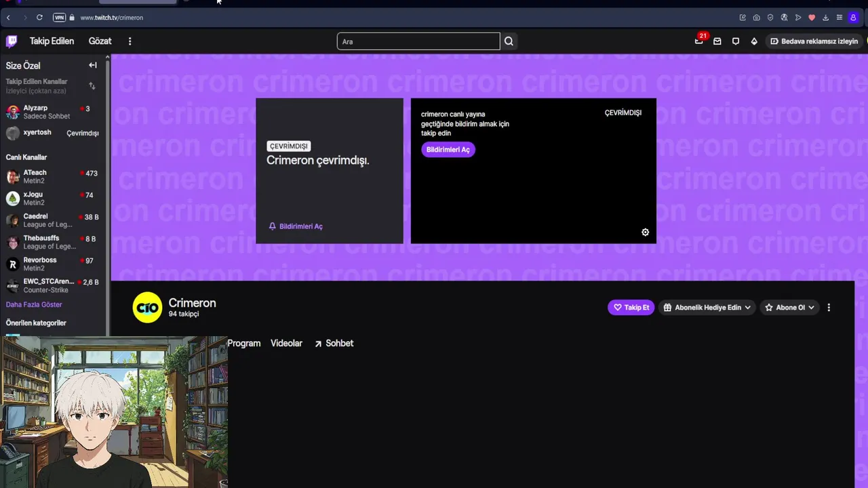The height and width of the screenshot is (488, 868).
Task: Open Revorboss Metin2 channel
Action: (53, 264)
